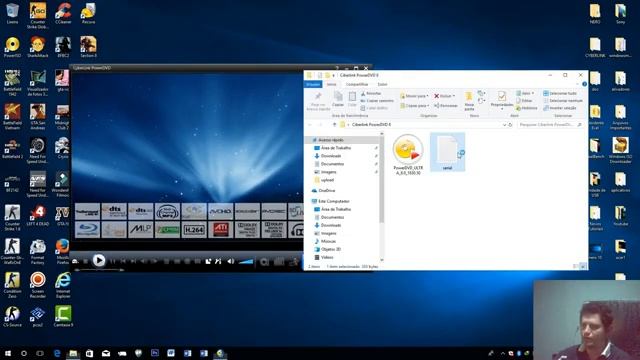Click the CCleaner desktop icon
This screenshot has height=360, width=640.
point(63,13)
